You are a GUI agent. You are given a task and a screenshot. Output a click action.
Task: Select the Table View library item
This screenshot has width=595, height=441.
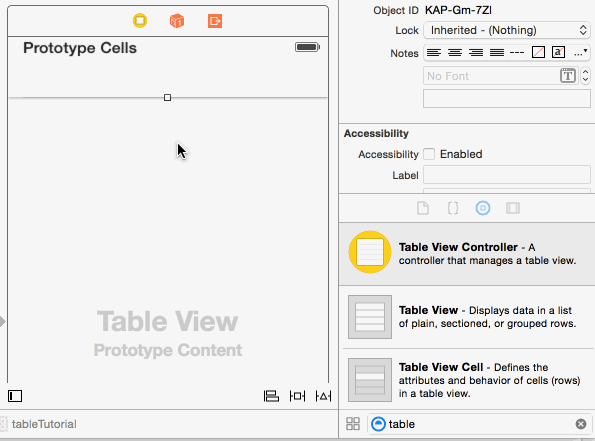[467, 317]
